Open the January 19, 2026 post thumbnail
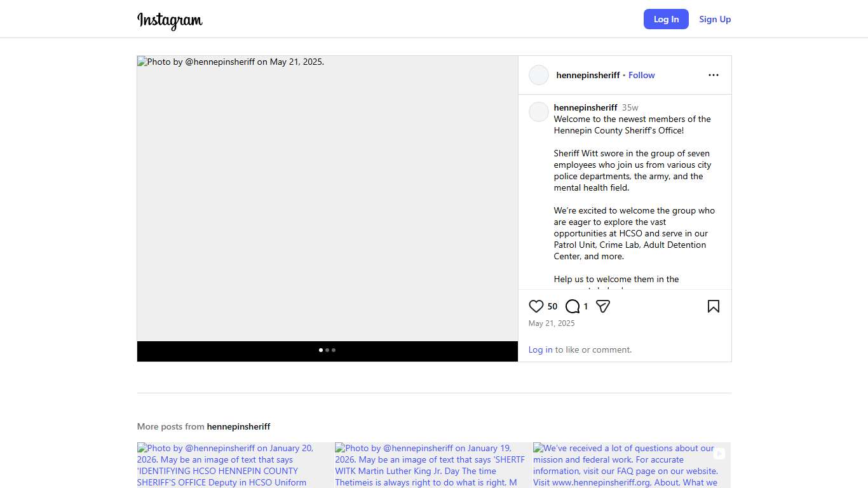Viewport: 868px width, 488px height. [x=433, y=465]
